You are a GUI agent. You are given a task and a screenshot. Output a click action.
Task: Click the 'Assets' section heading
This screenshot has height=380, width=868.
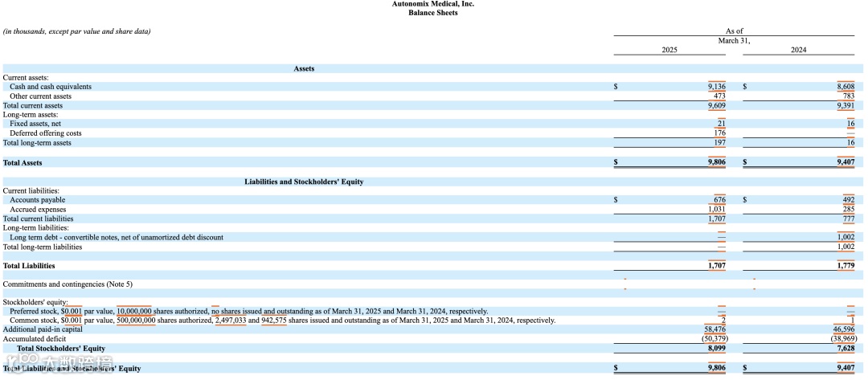tap(304, 68)
